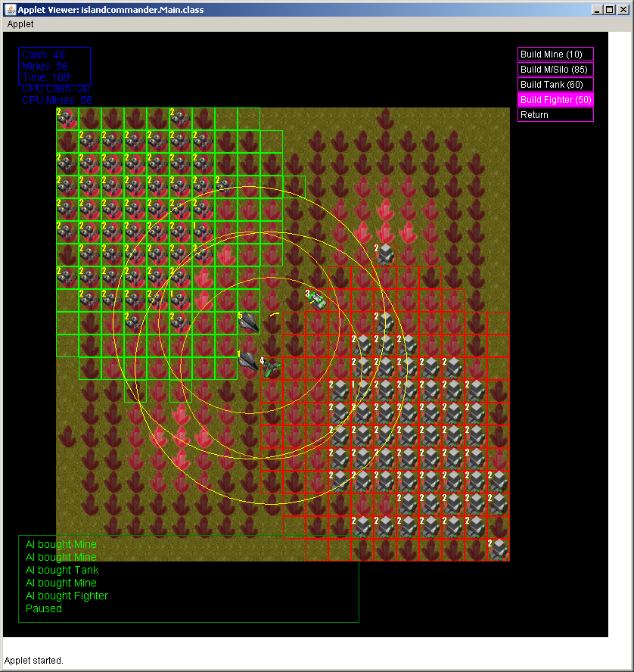Screen dimensions: 634x672
Task: Click the Build Mine (10) button
Action: click(555, 54)
